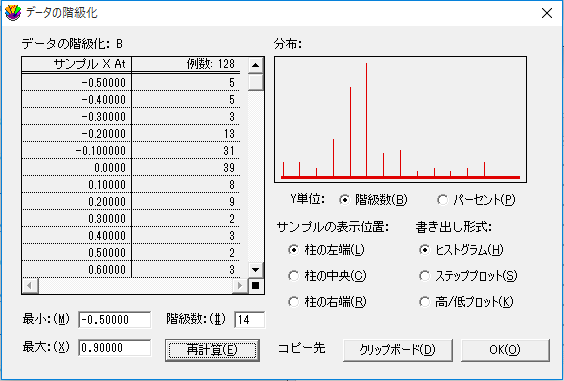Click the 再計算(E) recalculate button

212,350
